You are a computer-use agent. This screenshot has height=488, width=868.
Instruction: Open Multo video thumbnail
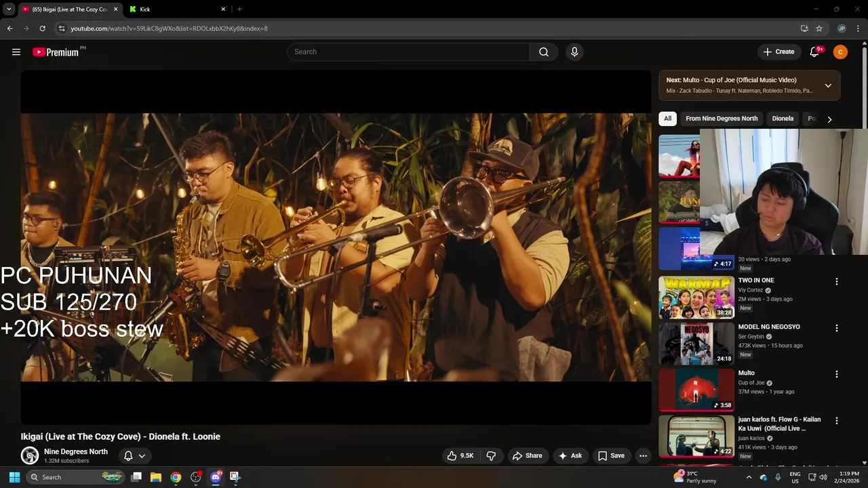(696, 390)
